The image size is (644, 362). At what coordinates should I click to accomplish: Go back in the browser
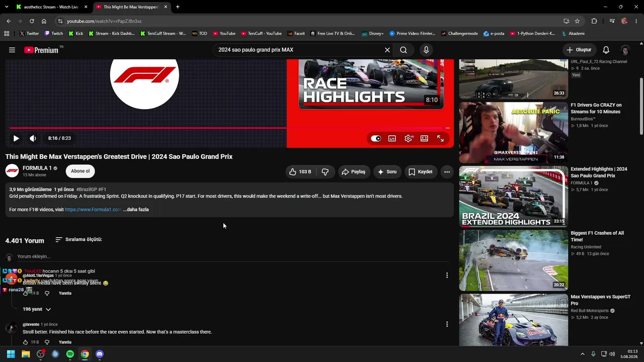(x=9, y=21)
